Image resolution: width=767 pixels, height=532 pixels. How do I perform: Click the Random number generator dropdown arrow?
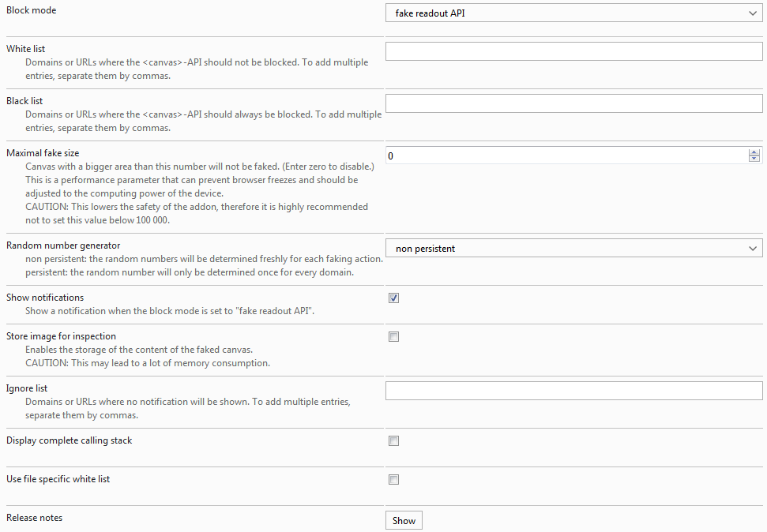click(753, 249)
